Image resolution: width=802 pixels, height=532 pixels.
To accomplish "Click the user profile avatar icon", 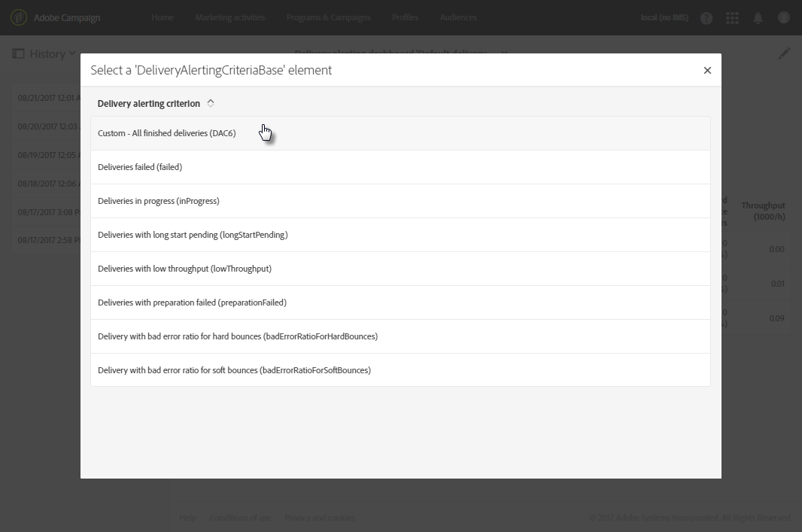I will click(x=784, y=18).
